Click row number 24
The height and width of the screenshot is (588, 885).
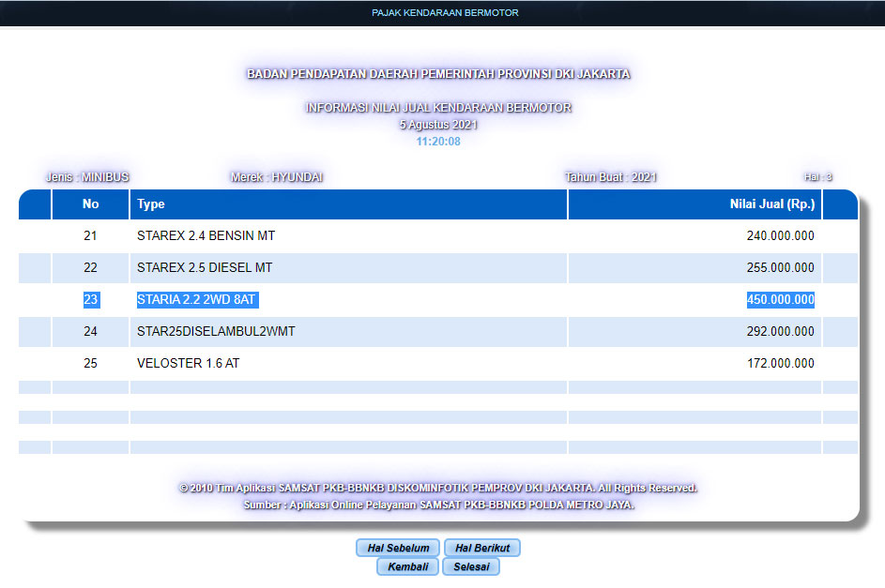pyautogui.click(x=90, y=331)
